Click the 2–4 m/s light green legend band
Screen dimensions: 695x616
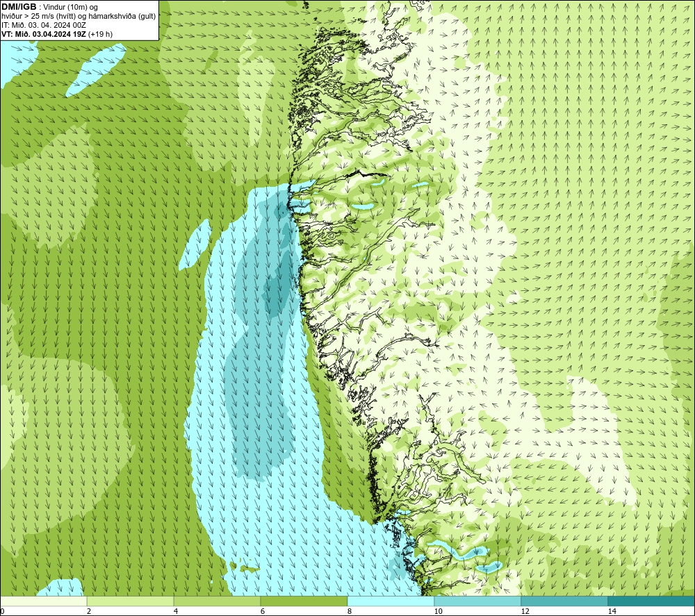[x=131, y=601]
